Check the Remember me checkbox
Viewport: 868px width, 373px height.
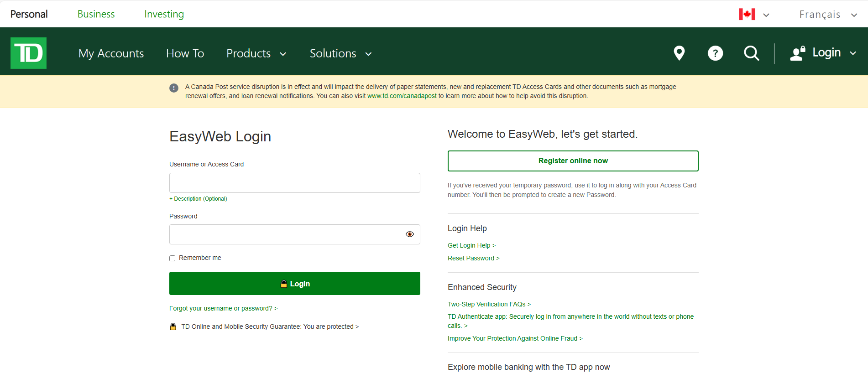[x=173, y=258]
